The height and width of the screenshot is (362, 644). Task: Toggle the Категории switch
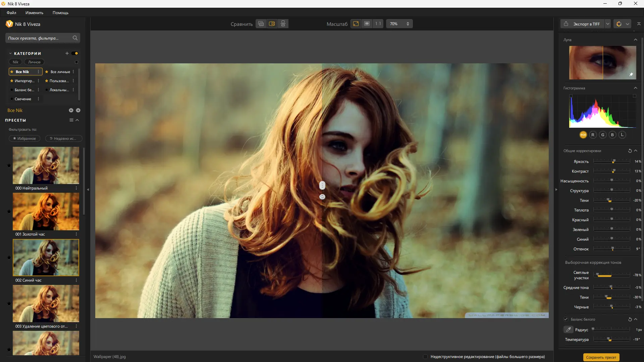75,53
